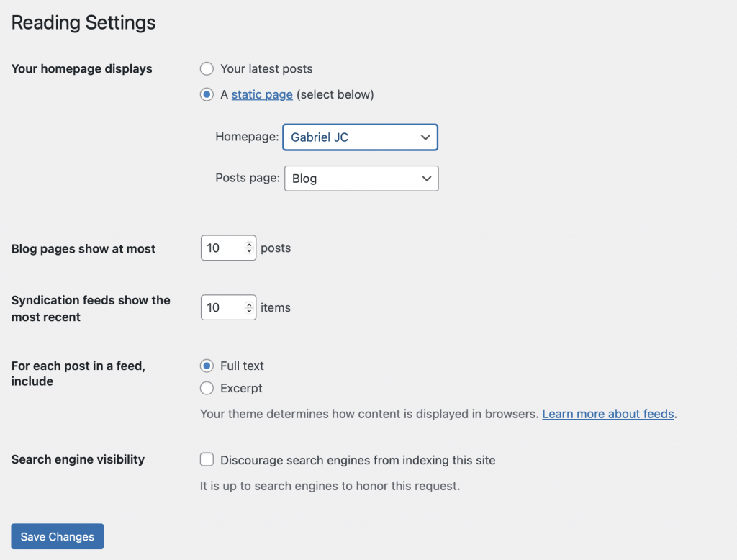Select the 'A static page' radio option

click(207, 94)
